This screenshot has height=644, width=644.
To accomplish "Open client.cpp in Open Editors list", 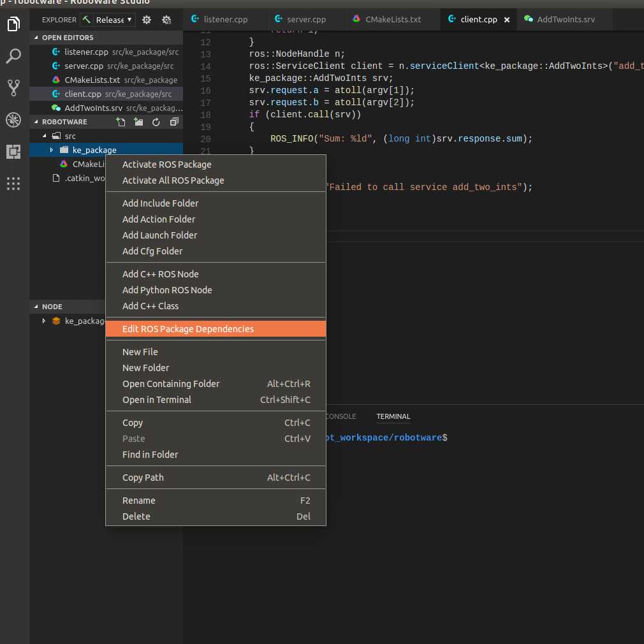I will [x=106, y=94].
